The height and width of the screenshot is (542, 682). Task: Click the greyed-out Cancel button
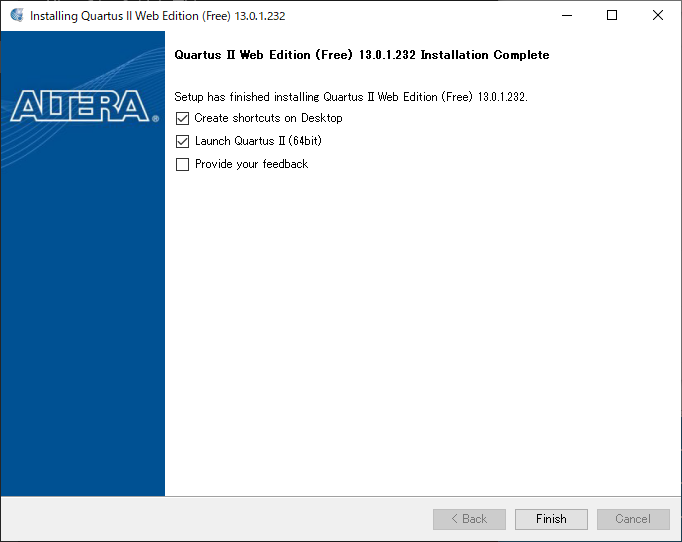tap(633, 519)
